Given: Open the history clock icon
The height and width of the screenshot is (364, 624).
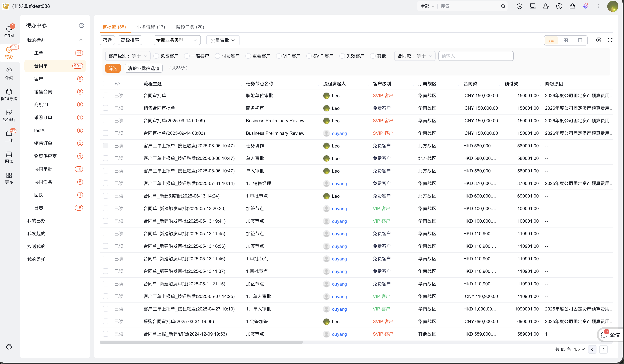Looking at the screenshot, I should coord(519,6).
